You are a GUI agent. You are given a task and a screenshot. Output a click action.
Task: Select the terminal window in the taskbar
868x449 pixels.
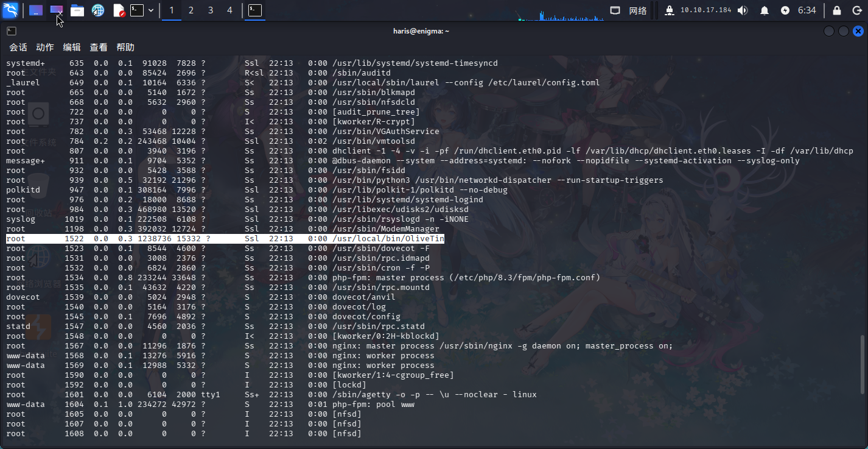255,10
